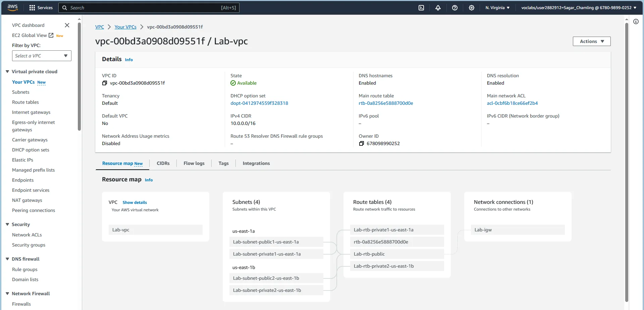
Task: Open Rule groups under DNS firewall
Action: coord(25,269)
